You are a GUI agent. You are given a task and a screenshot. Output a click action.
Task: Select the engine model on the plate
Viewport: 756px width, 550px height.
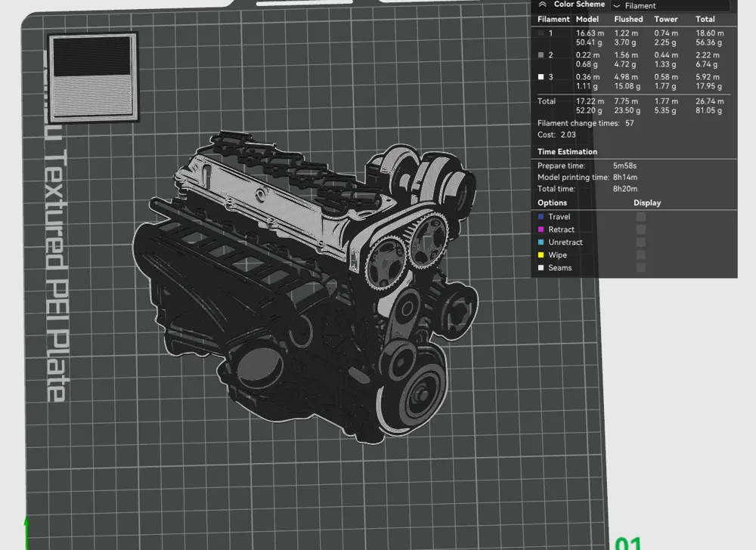[x=304, y=286]
